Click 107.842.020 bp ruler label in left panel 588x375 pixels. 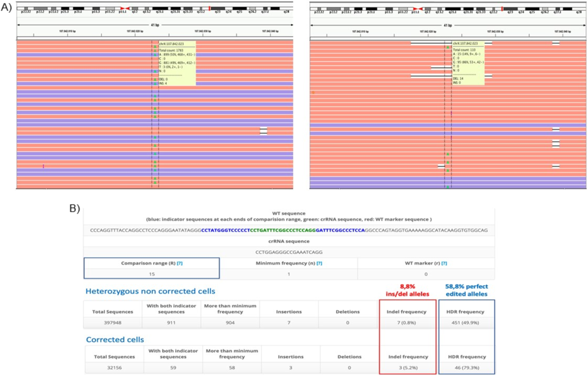pyautogui.click(x=135, y=31)
